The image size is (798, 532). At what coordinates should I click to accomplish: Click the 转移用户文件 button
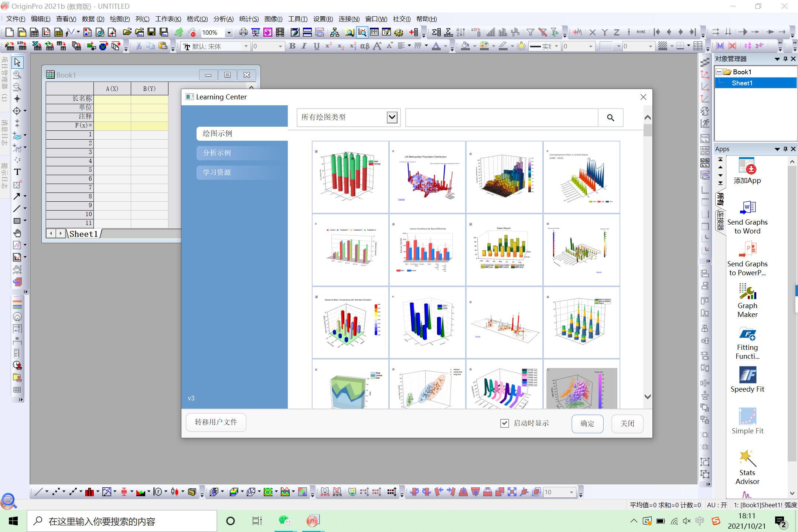pos(216,422)
